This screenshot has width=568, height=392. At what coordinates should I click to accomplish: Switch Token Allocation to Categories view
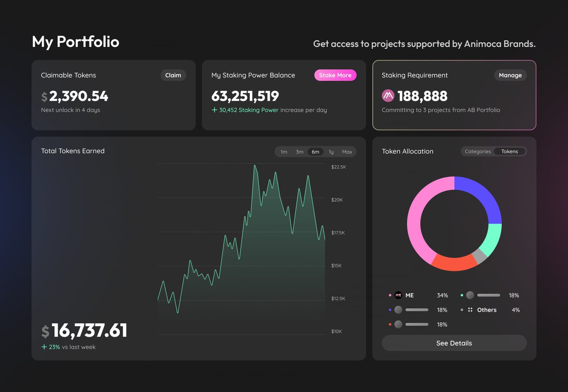click(478, 151)
